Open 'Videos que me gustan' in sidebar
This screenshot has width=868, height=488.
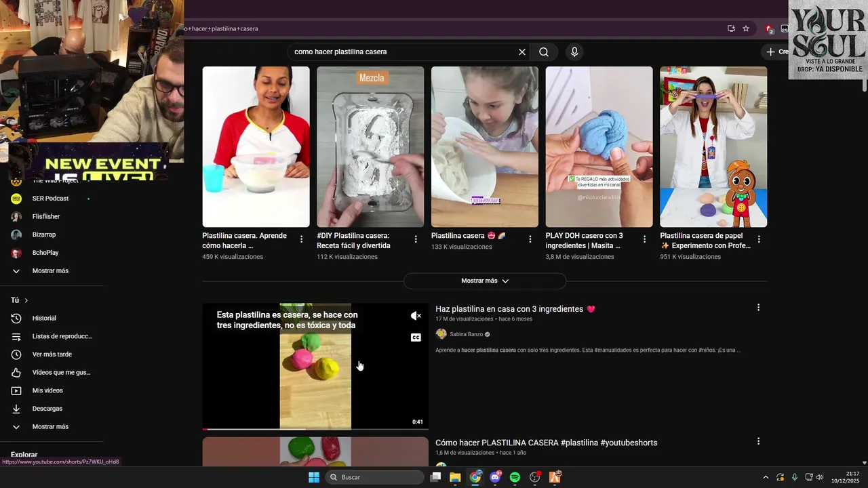[x=50, y=372]
